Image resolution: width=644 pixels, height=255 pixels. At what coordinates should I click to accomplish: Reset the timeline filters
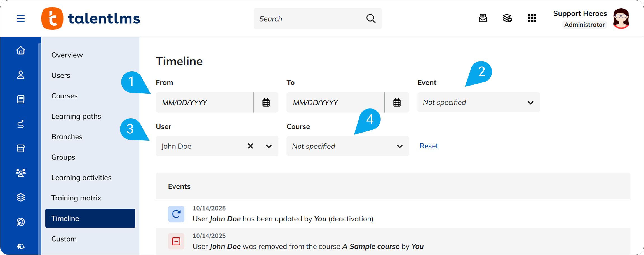429,146
